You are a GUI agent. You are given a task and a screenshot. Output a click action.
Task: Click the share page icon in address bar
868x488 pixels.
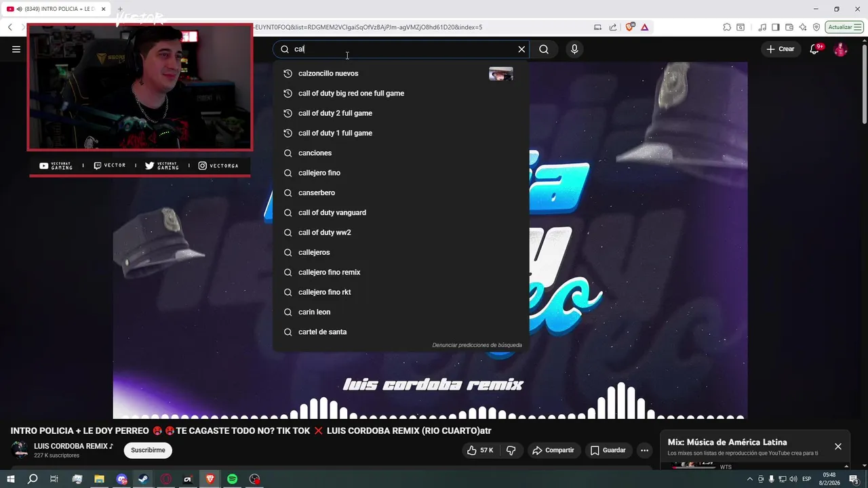pyautogui.click(x=613, y=27)
